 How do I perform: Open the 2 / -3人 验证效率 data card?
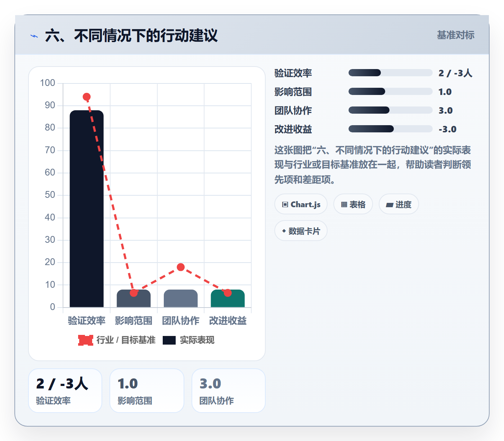(65, 391)
